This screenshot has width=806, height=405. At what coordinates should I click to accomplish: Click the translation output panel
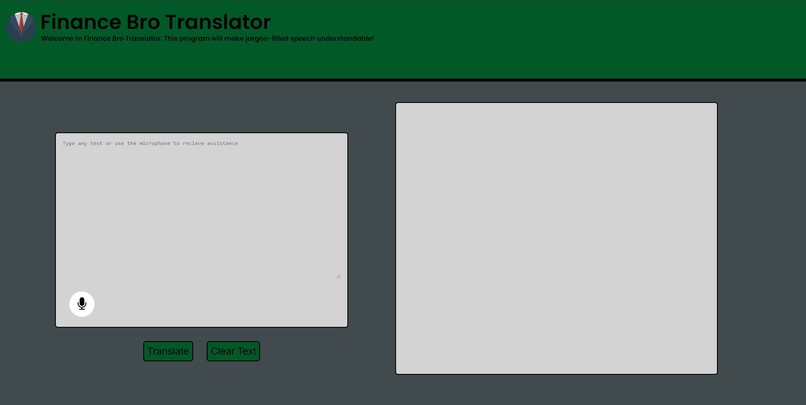click(x=556, y=238)
